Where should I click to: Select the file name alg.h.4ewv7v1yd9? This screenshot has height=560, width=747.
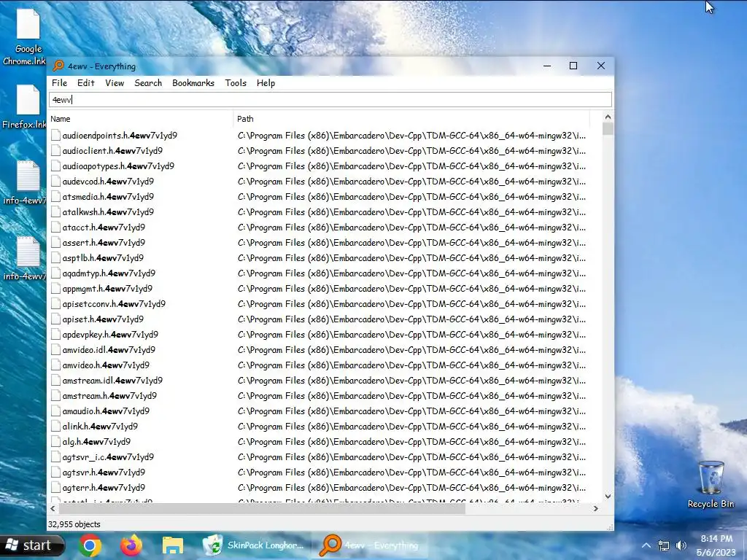[96, 442]
